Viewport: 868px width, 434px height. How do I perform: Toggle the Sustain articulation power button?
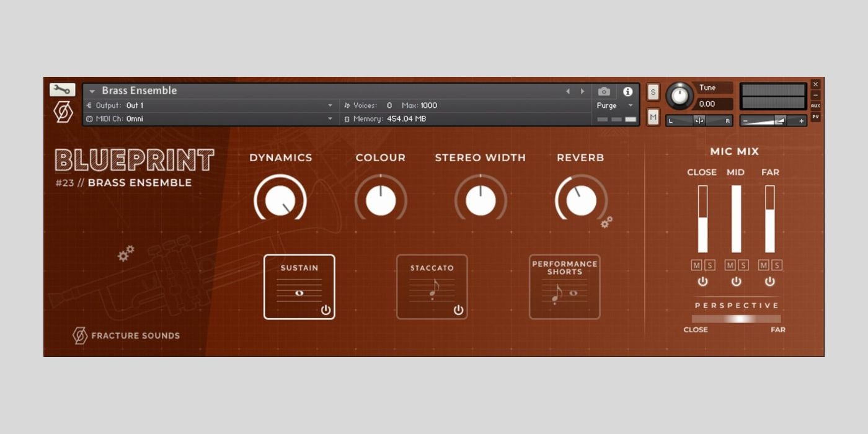coord(325,310)
